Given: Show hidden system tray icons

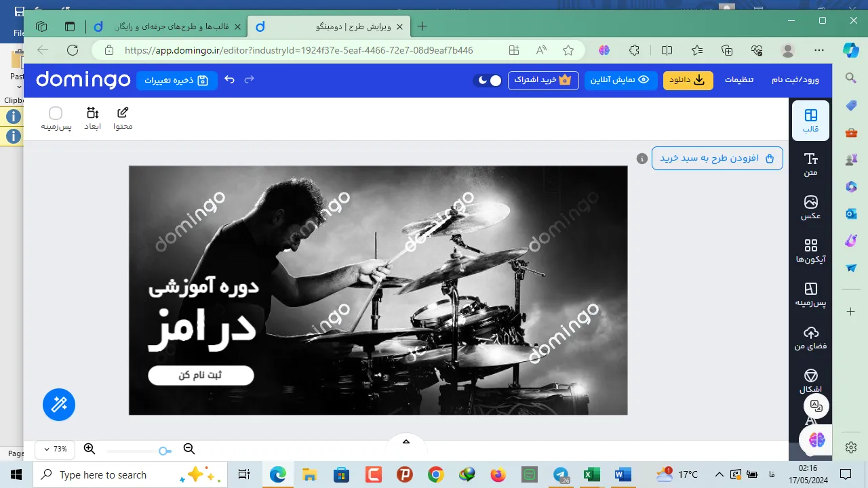Looking at the screenshot, I should [719, 474].
